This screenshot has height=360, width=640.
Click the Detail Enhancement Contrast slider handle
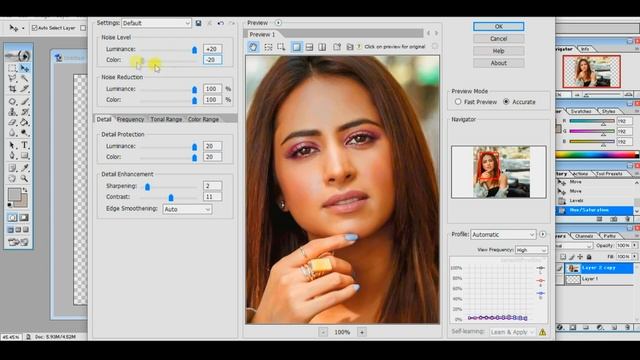pyautogui.click(x=171, y=198)
